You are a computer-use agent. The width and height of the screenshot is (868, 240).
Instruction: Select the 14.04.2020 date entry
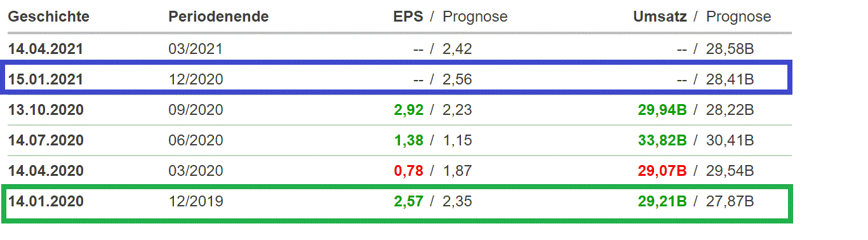pos(46,171)
